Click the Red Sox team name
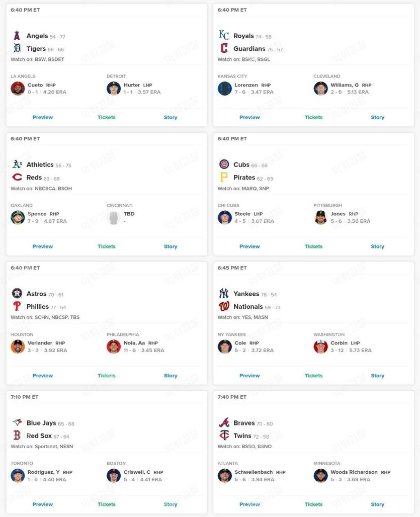 click(x=39, y=436)
